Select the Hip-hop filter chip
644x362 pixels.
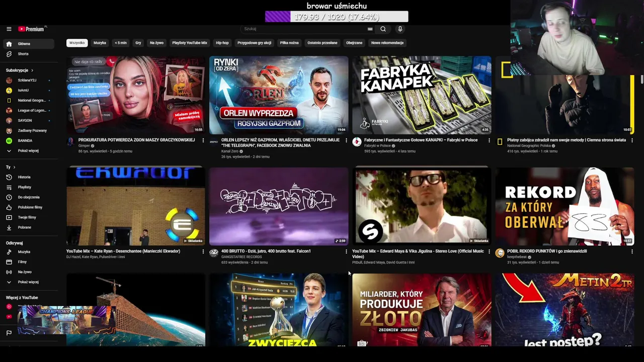(x=222, y=43)
